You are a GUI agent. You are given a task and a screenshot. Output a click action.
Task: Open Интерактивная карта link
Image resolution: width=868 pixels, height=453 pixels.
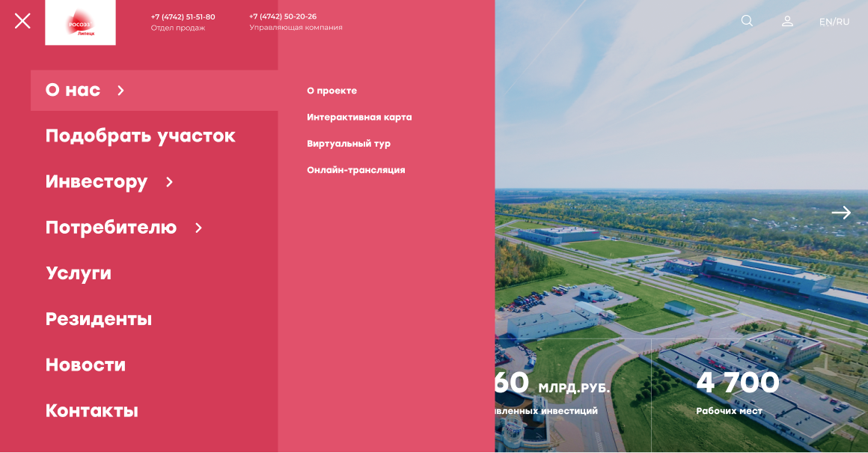click(x=359, y=117)
